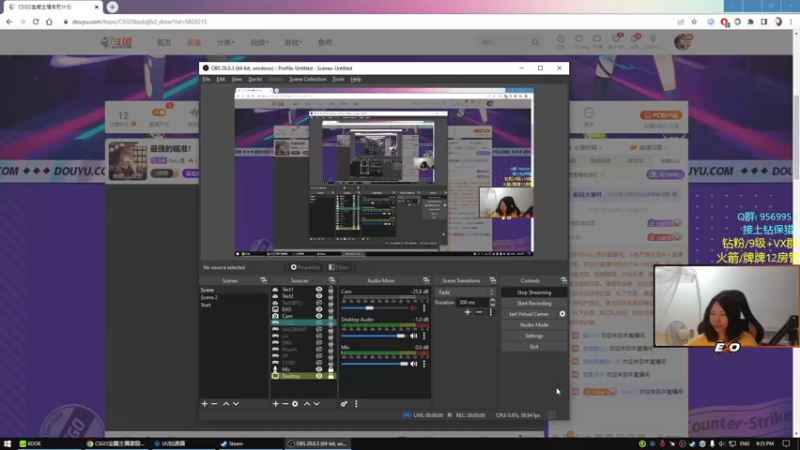Open the File menu in OBS

(206, 79)
